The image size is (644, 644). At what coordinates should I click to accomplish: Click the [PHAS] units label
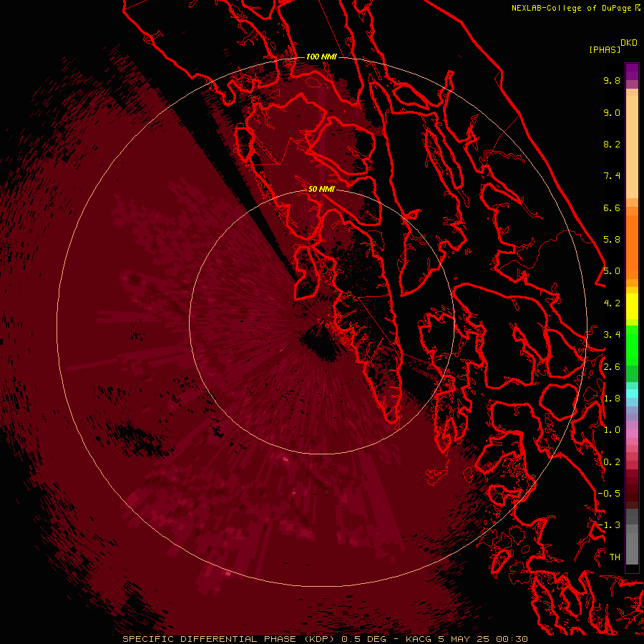click(605, 50)
